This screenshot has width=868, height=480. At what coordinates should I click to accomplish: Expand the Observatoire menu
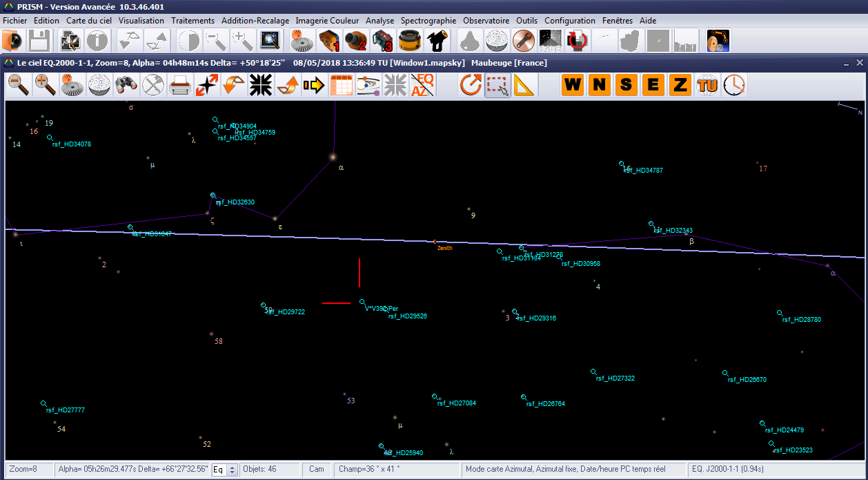tap(486, 21)
